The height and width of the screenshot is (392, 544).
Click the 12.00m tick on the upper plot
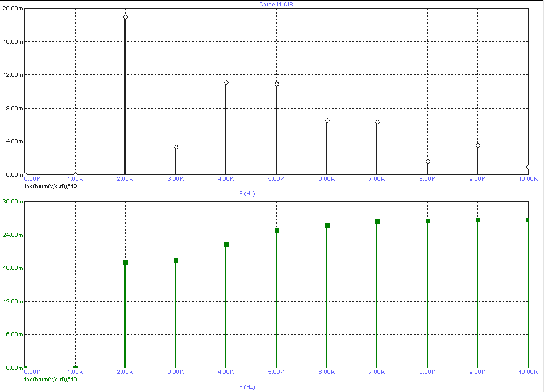pyautogui.click(x=13, y=75)
